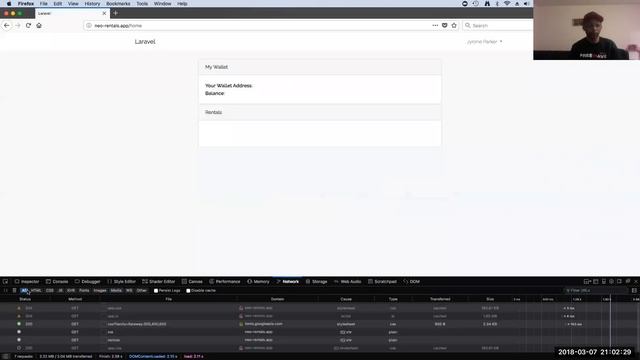The height and width of the screenshot is (360, 640).
Task: Switch to the Storage devtools tab
Action: [316, 281]
